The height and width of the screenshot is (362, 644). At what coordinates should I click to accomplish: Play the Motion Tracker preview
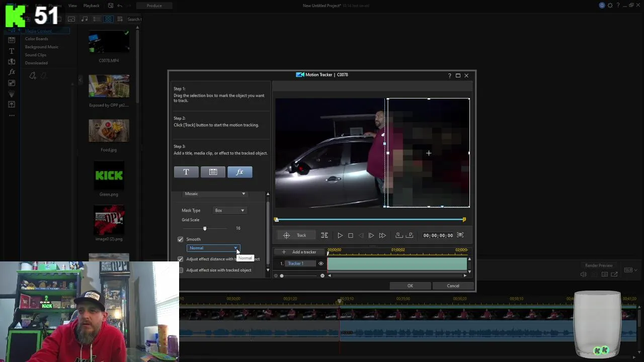(x=340, y=235)
